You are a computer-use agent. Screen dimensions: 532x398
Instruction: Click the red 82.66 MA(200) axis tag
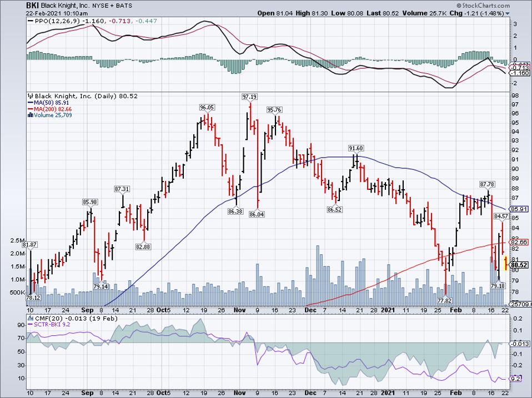click(520, 242)
